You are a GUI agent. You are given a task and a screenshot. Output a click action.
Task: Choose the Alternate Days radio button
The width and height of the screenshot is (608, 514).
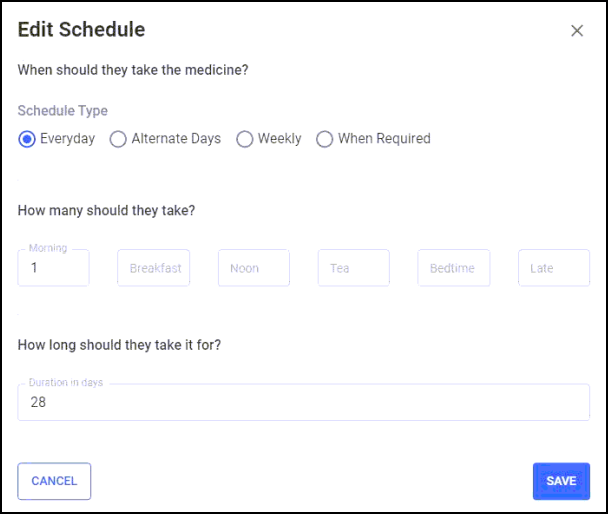pyautogui.click(x=118, y=139)
